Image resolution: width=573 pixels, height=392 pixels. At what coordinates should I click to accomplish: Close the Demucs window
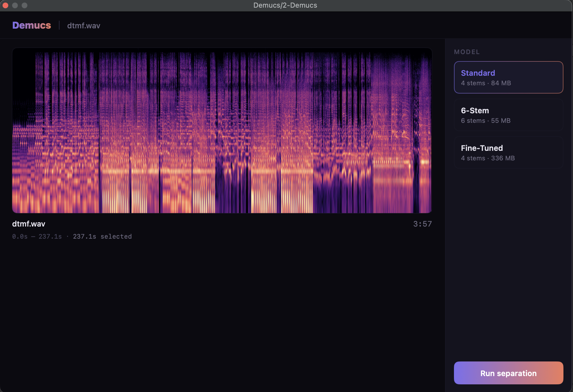pos(5,5)
